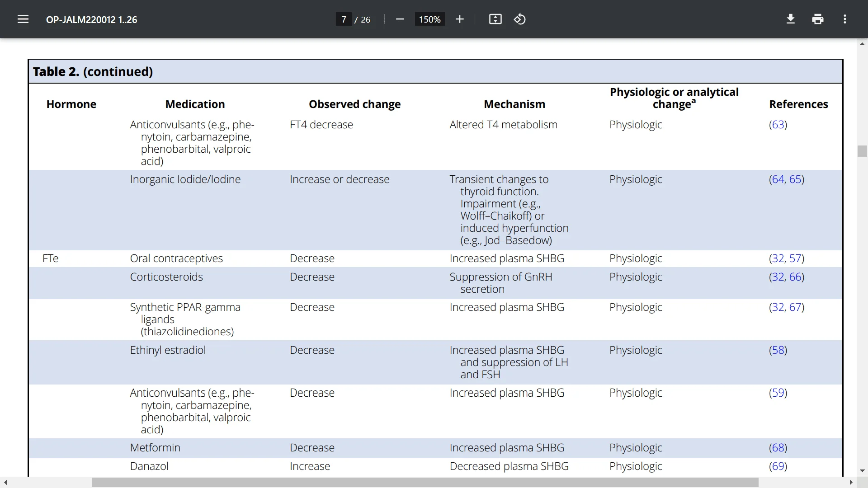
Task: Click the 'Increase or decrease' cell
Action: point(340,179)
